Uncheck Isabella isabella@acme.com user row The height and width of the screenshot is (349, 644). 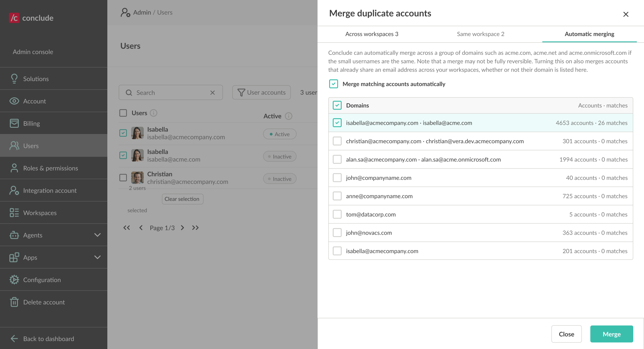point(123,155)
